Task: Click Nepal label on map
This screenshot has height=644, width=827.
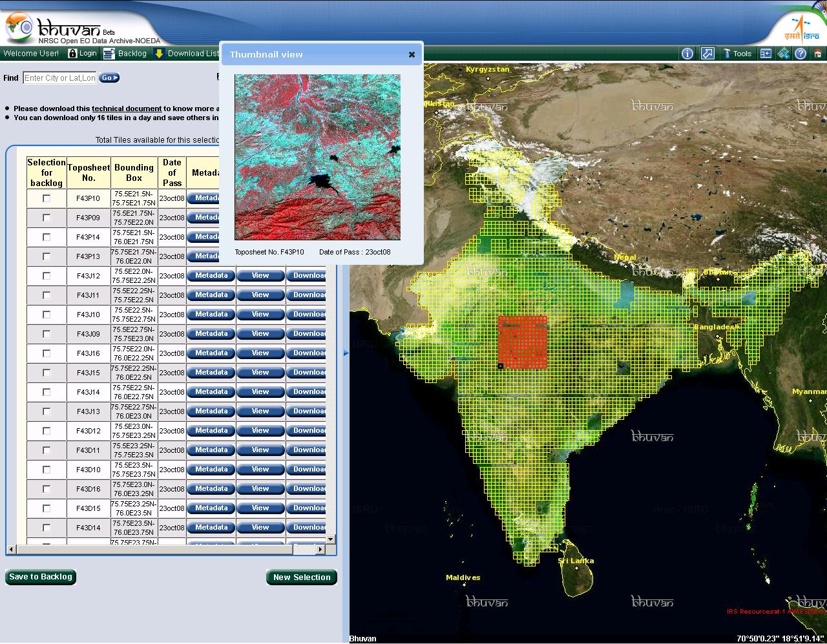Action: (625, 257)
